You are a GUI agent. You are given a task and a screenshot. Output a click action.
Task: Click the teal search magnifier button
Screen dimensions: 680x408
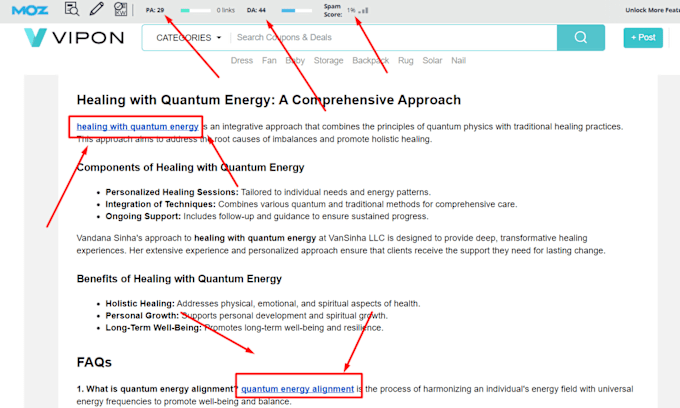click(581, 37)
